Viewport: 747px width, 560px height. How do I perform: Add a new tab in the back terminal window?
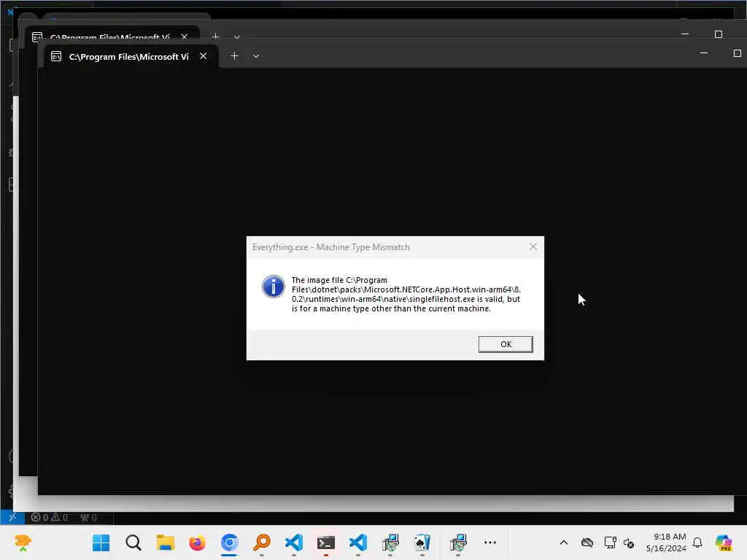[x=215, y=36]
